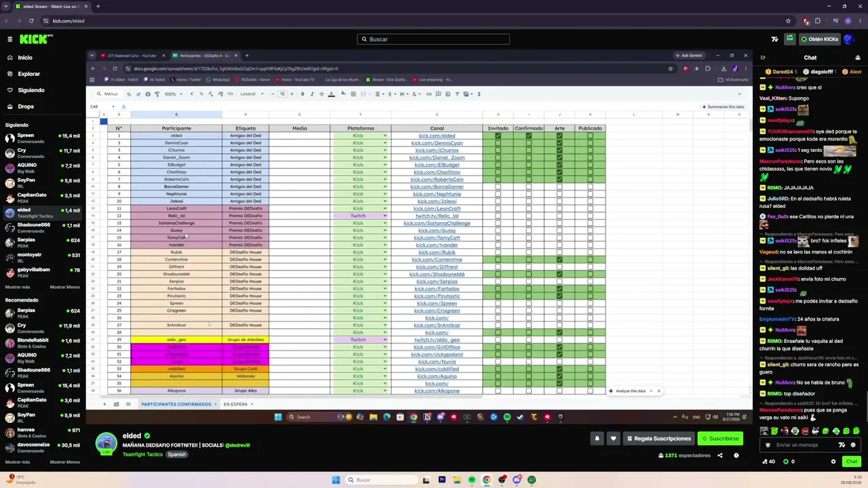Enable stream notifications bell
The height and width of the screenshot is (488, 868).
597,439
